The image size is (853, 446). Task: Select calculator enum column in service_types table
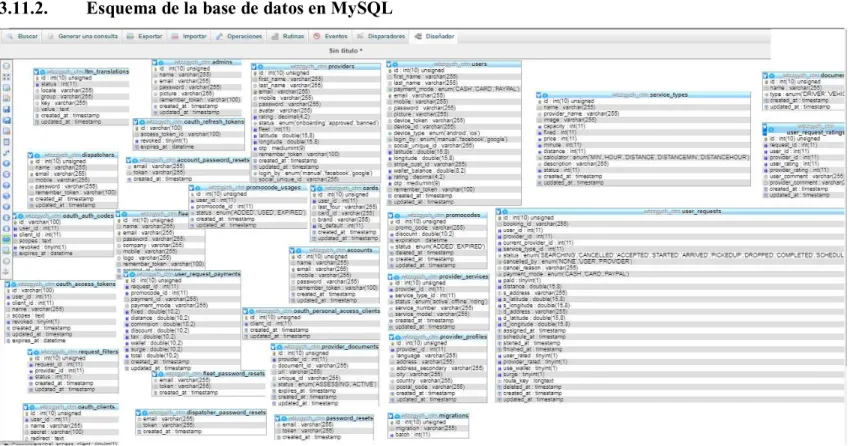tap(643, 157)
